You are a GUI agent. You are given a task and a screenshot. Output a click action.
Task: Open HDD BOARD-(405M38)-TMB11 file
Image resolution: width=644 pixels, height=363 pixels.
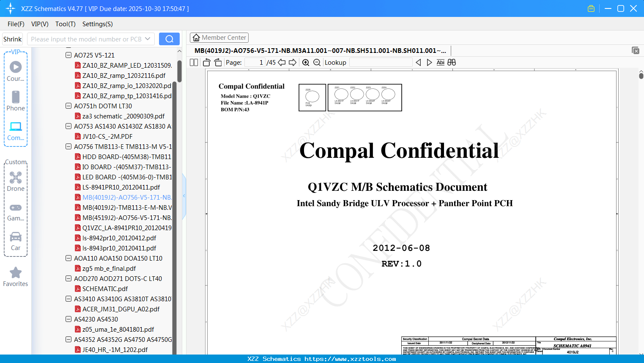127,157
